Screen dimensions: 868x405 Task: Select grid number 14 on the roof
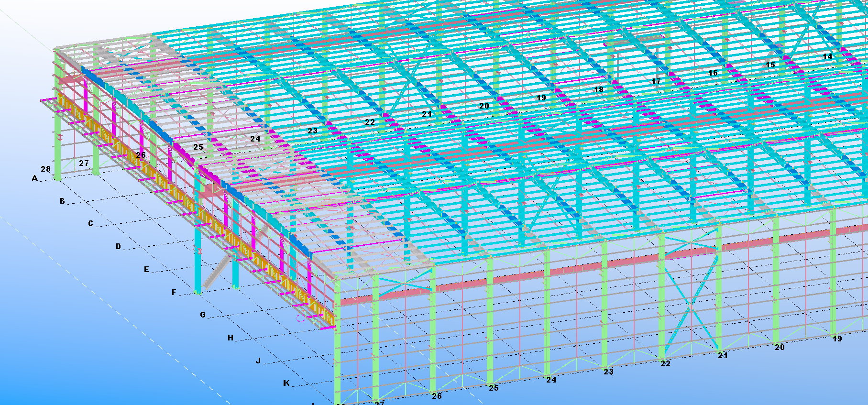pyautogui.click(x=827, y=56)
